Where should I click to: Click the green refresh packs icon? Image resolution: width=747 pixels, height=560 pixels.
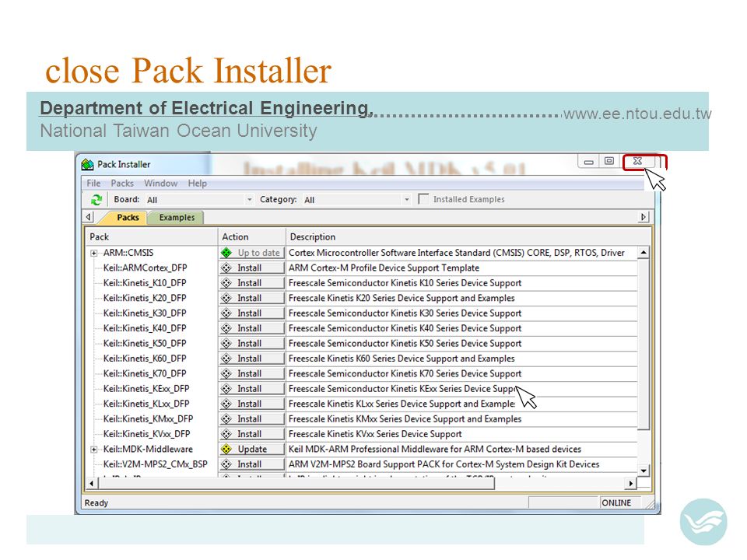pos(96,200)
